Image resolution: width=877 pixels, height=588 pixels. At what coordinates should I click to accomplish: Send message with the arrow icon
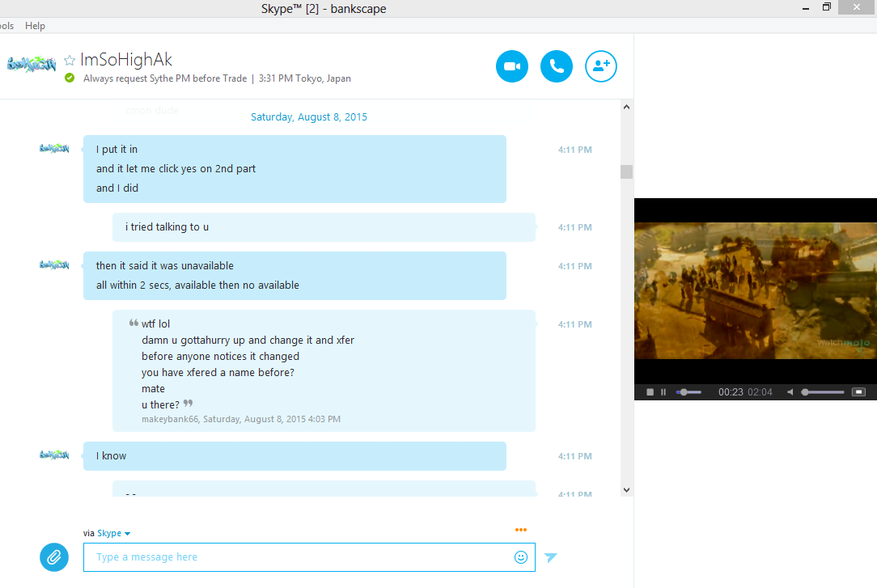click(x=551, y=557)
